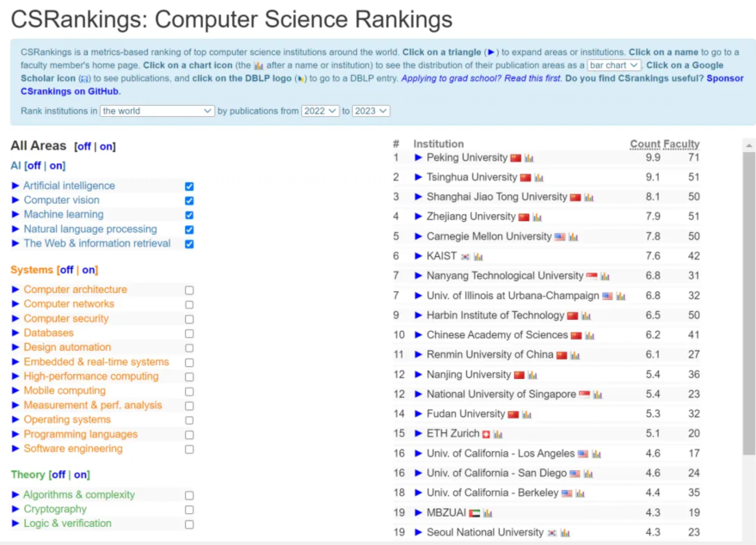Enable the Databases checkbox

pos(189,334)
